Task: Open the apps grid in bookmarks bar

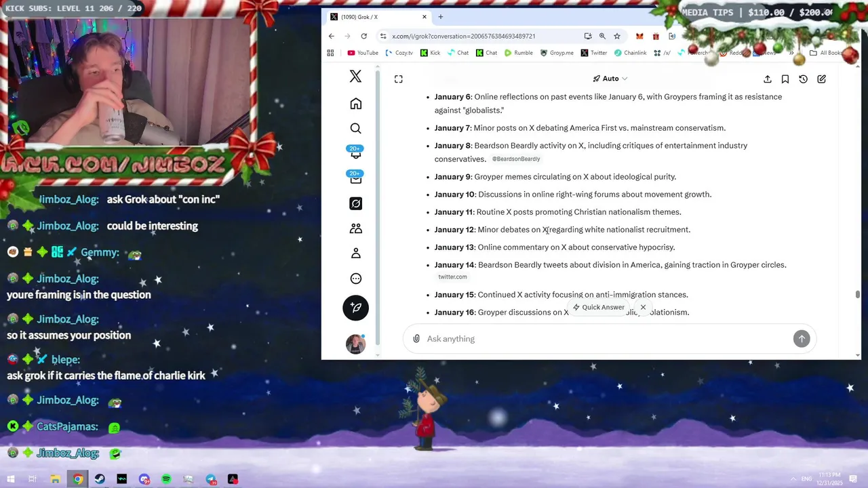Action: pos(330,53)
